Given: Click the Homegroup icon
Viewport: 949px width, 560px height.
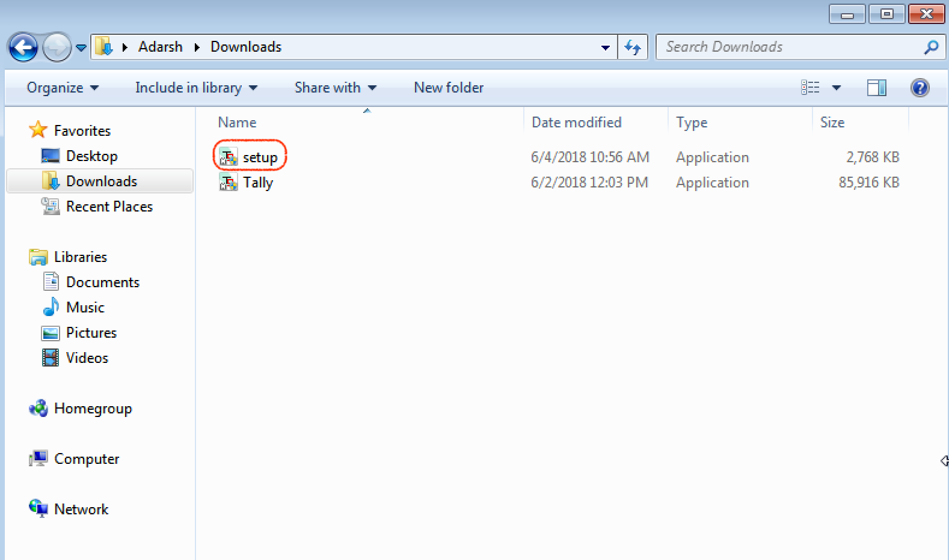Looking at the screenshot, I should (38, 409).
